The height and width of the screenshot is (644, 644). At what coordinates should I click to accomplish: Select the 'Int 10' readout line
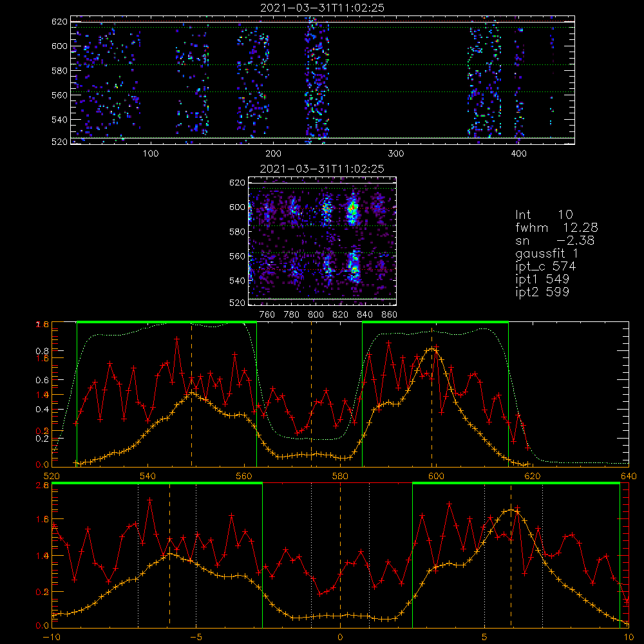pyautogui.click(x=544, y=214)
